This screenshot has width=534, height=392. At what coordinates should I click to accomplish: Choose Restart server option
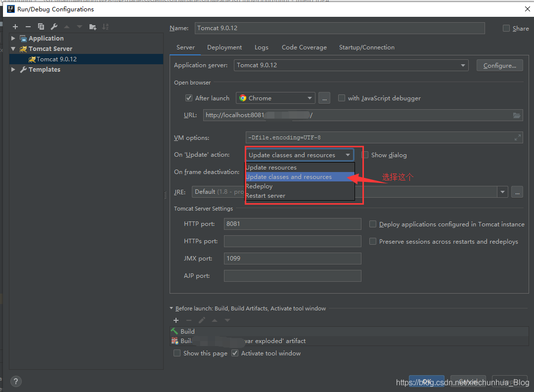pyautogui.click(x=300, y=196)
